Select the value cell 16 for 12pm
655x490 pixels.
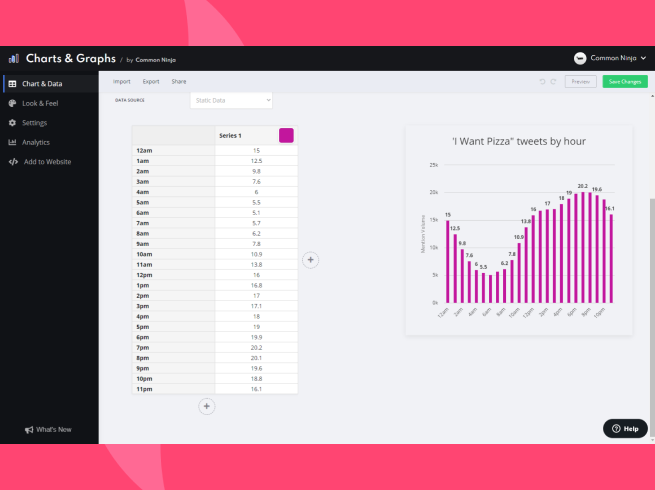pos(256,275)
